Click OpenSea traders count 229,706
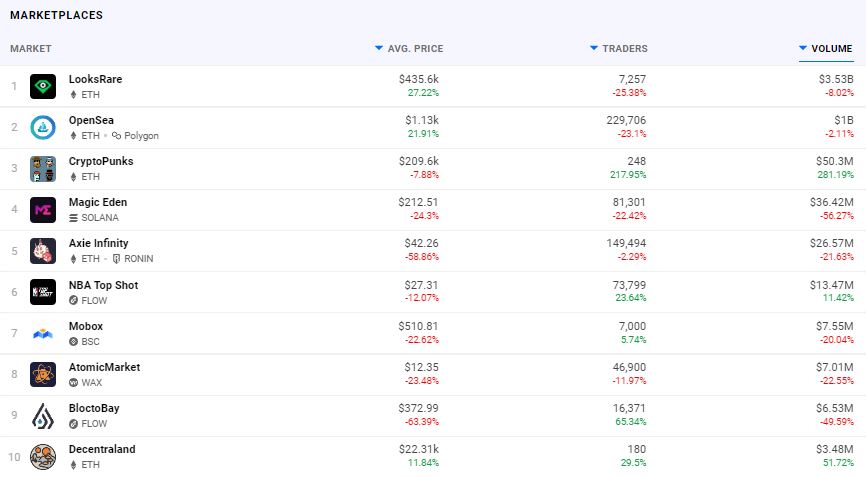 (x=626, y=120)
